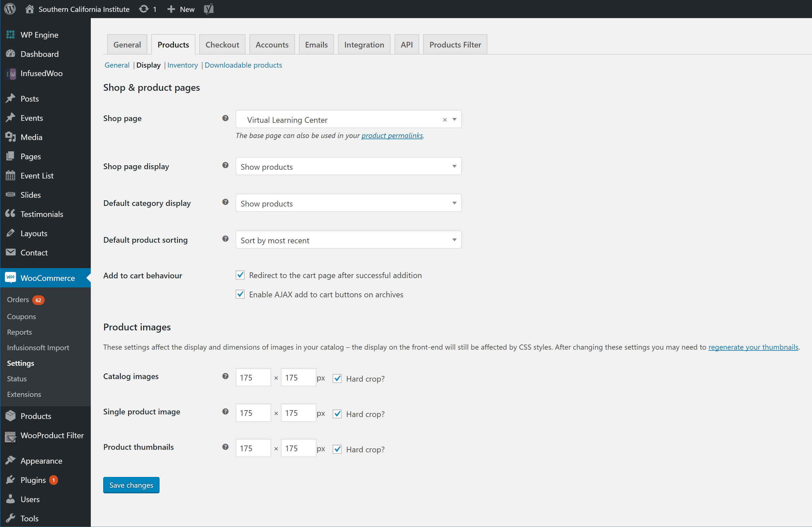Expand the Shop page display dropdown
The width and height of the screenshot is (812, 527).
click(348, 167)
